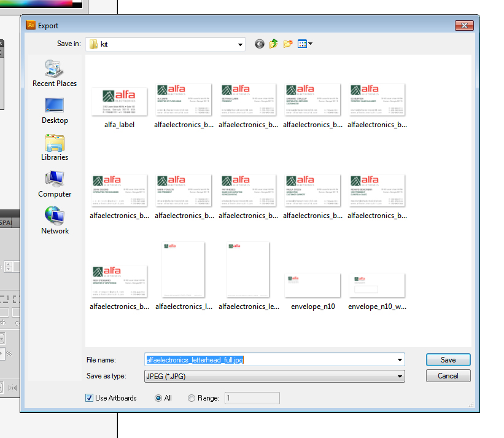Open the View Menu options
Image resolution: width=504 pixels, height=438 pixels.
coord(304,44)
